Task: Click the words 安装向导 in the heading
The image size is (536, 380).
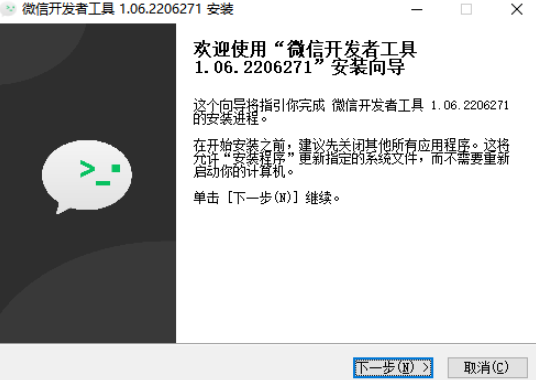Action: (368, 67)
